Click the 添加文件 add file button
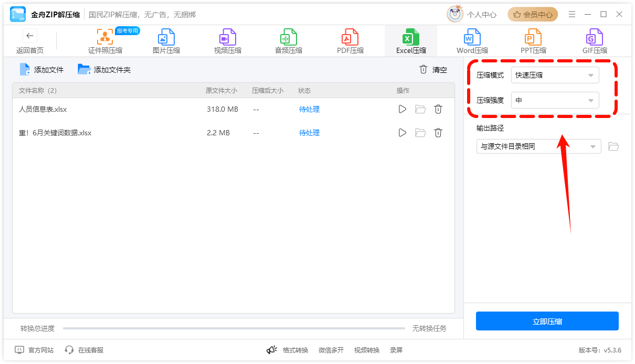 (x=41, y=69)
